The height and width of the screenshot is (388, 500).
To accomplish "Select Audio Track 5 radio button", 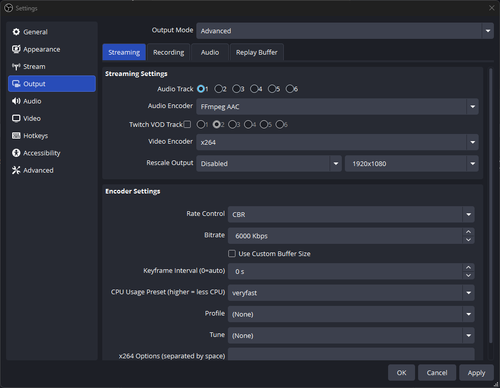I will click(272, 89).
